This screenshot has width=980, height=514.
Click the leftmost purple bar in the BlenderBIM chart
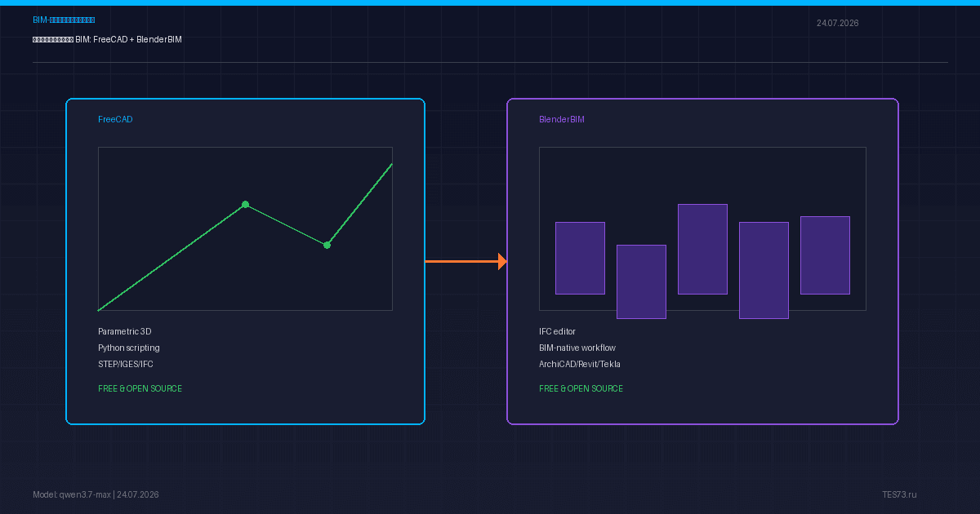pos(580,258)
